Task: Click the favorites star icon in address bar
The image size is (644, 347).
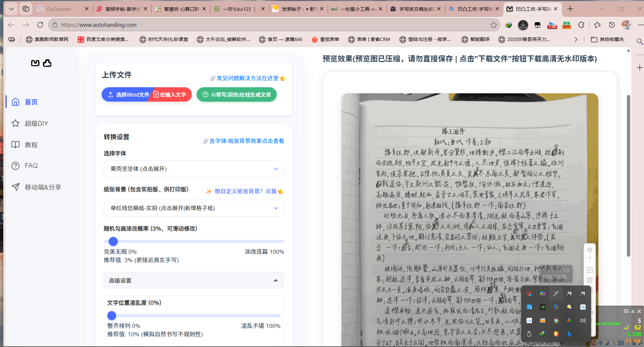Action: click(x=493, y=25)
